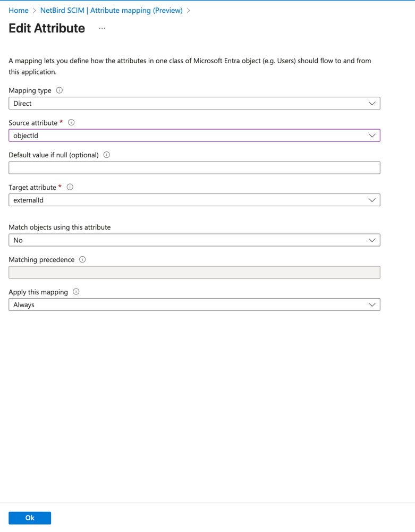Click the disabled Matching precedence field
This screenshot has width=415, height=532.
pyautogui.click(x=194, y=272)
